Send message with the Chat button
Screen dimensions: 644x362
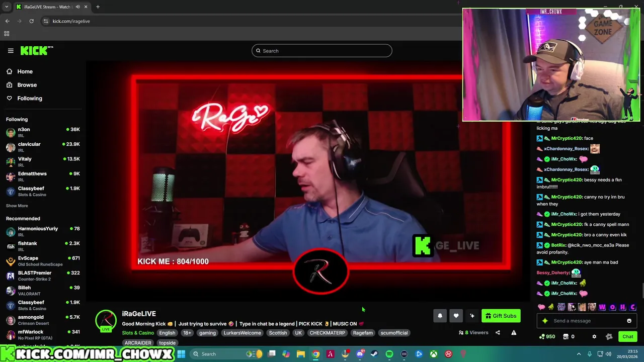pos(628,336)
